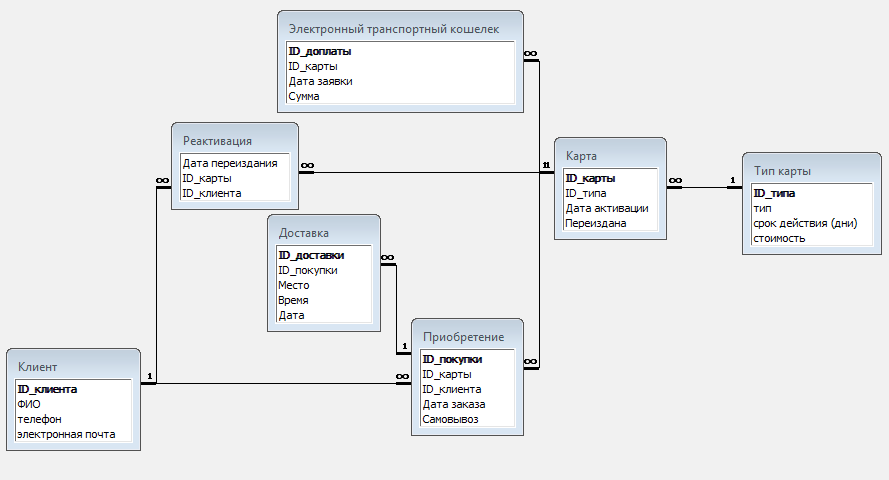Select ID_карты field in Приобретение table
889x480 pixels.
click(x=447, y=375)
